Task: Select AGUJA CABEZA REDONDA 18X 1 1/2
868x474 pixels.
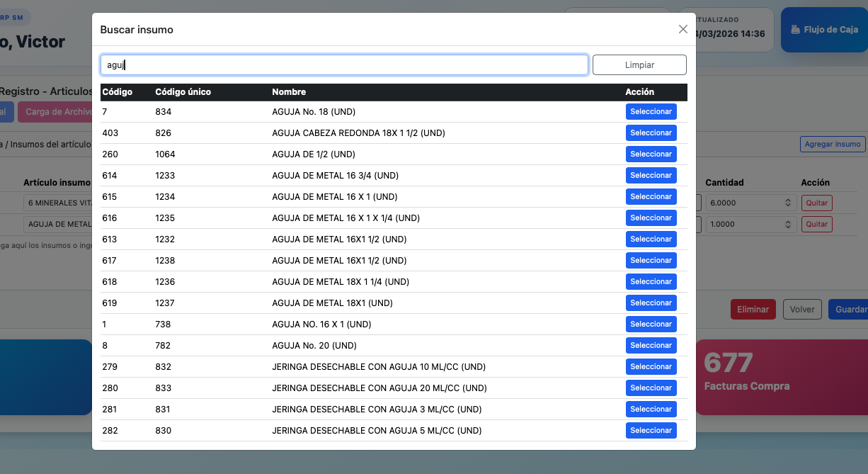Action: (651, 133)
